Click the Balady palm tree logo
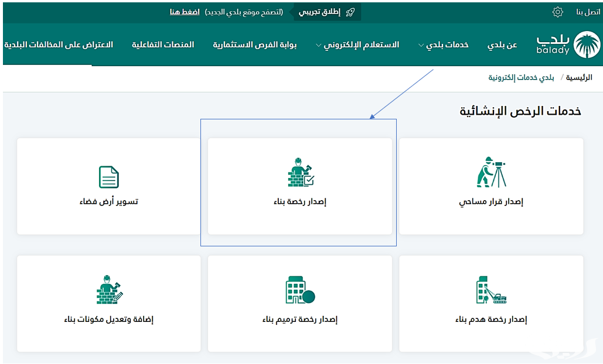 pyautogui.click(x=587, y=44)
